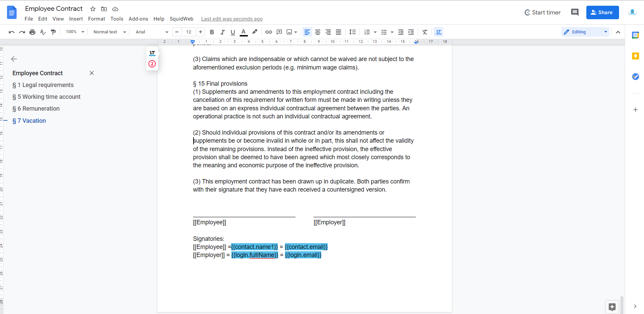Toggle bold formatting
This screenshot has height=314, width=644.
click(x=212, y=32)
